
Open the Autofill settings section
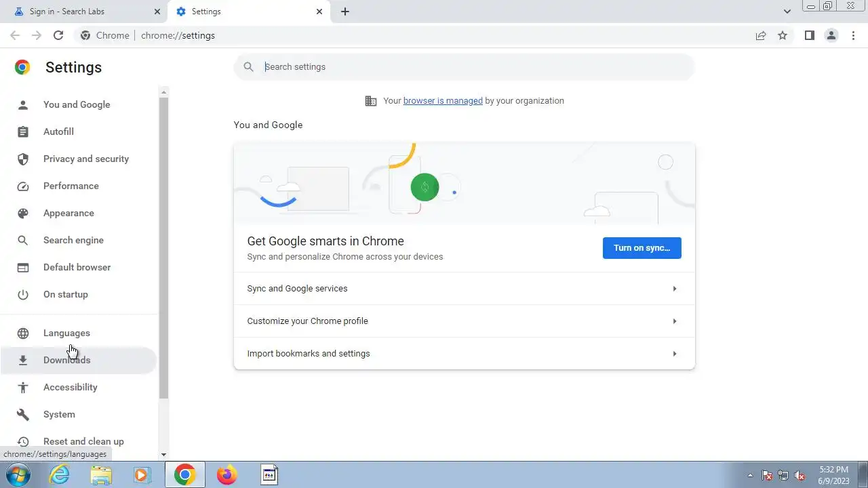[x=79, y=131]
